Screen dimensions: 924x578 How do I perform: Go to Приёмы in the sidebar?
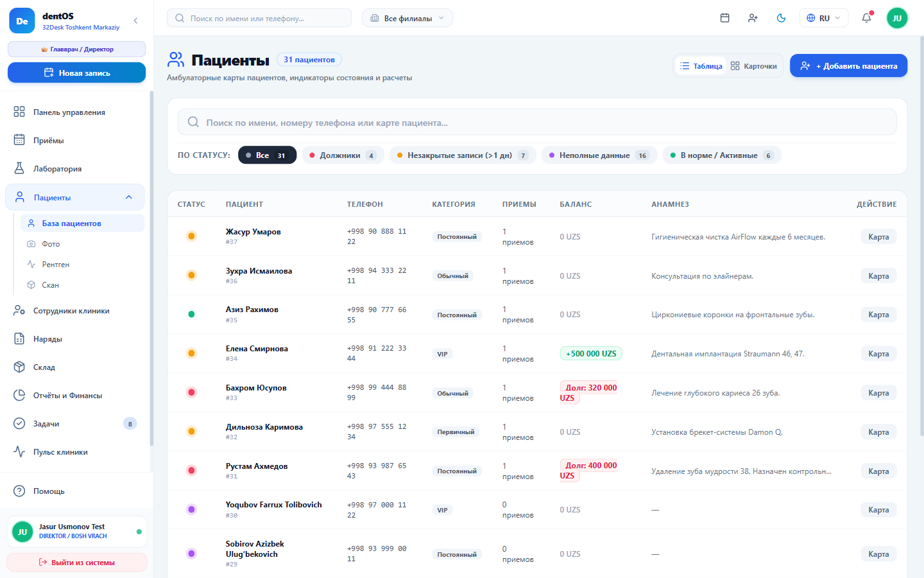76,140
